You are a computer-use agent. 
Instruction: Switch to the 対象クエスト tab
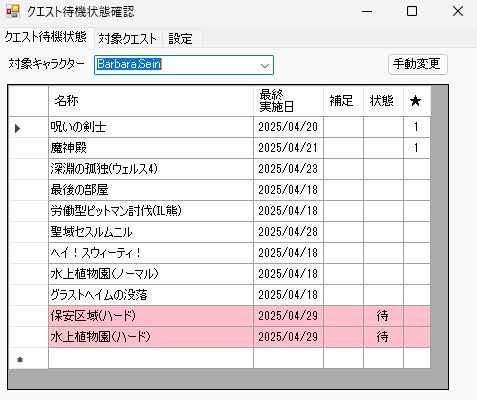coord(127,39)
